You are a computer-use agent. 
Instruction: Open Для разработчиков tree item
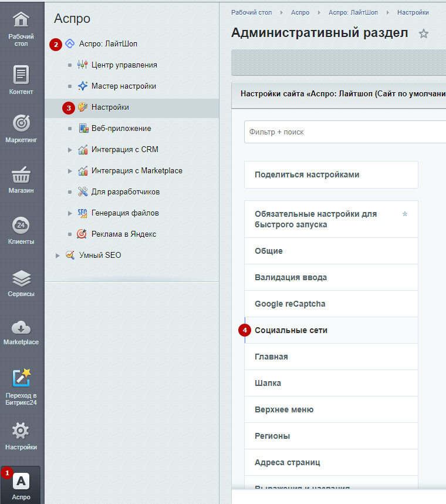tap(125, 192)
